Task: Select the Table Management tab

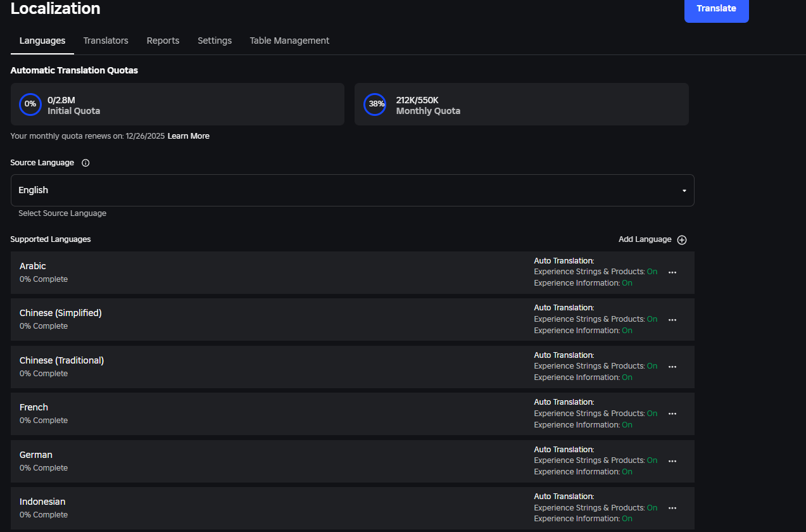Action: click(289, 41)
